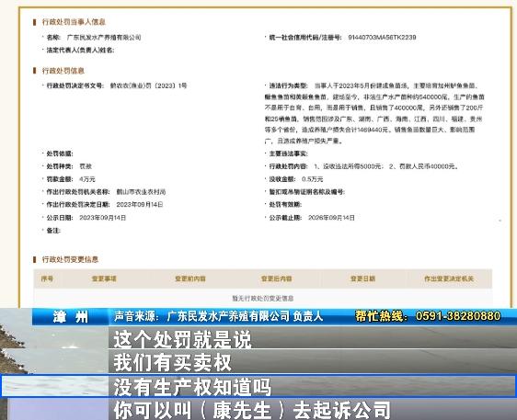
Task: Select company name 广东民发水产养殖有限公司
Action: (x=104, y=38)
